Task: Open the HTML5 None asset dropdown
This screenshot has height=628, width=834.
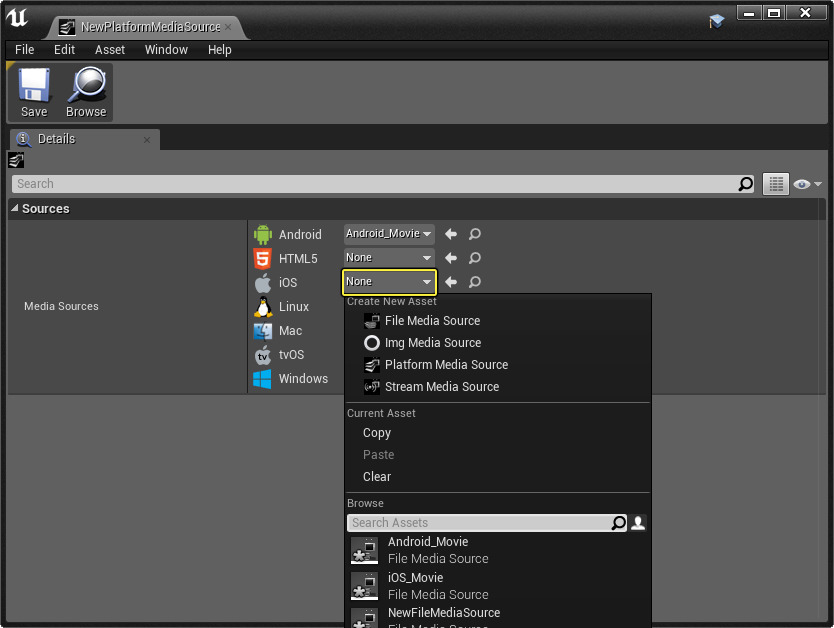Action: (389, 258)
